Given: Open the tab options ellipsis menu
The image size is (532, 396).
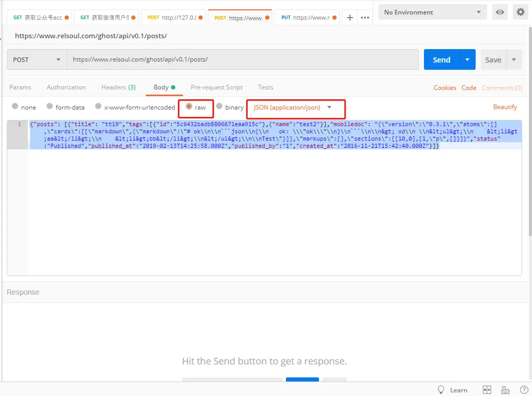Looking at the screenshot, I should pos(364,17).
